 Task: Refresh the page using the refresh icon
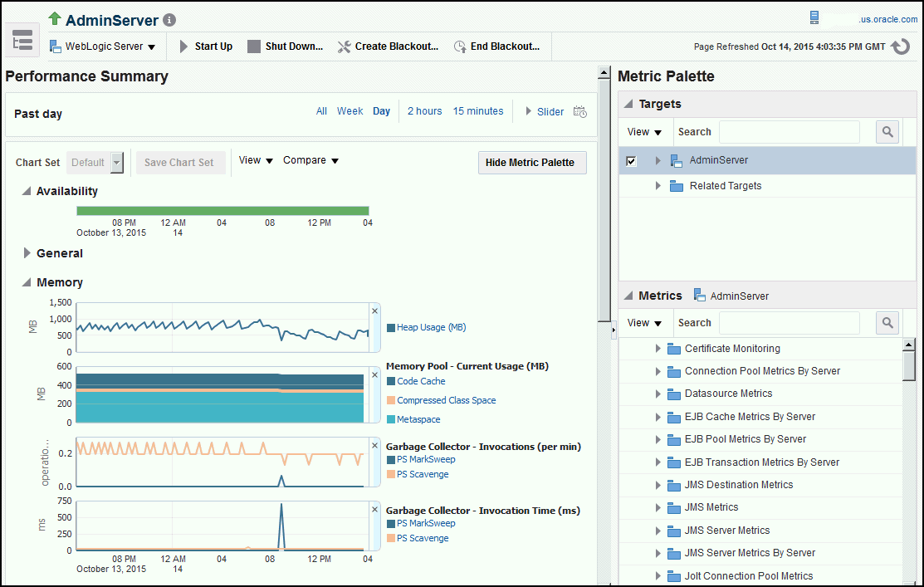click(902, 46)
